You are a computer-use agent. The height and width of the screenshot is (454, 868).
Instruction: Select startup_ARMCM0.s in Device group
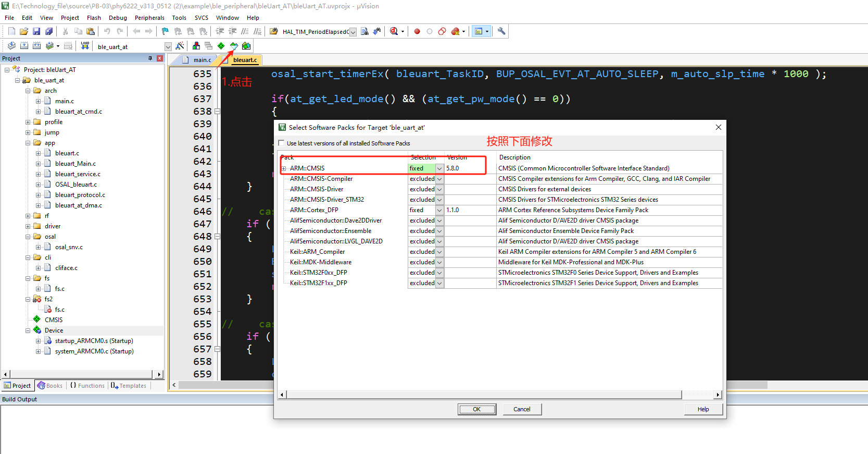pos(94,341)
